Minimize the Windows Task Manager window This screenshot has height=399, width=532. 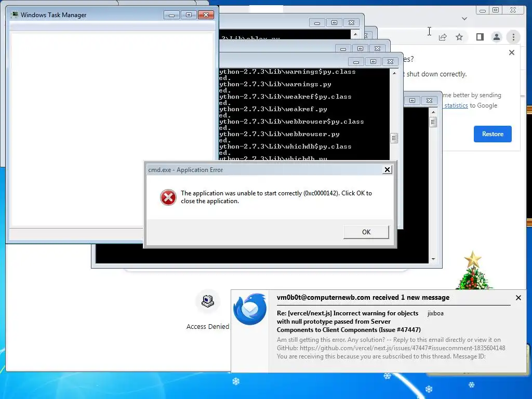pyautogui.click(x=171, y=15)
